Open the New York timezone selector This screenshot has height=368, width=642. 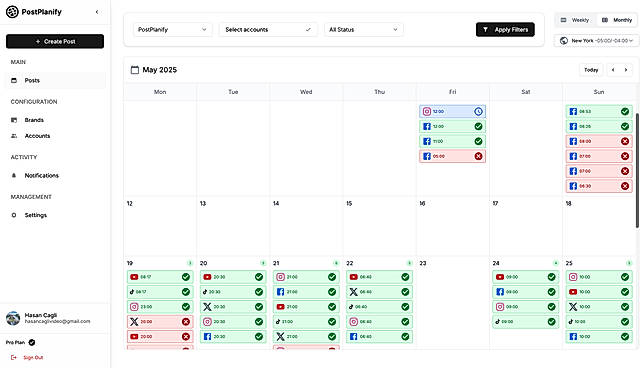[x=596, y=41]
